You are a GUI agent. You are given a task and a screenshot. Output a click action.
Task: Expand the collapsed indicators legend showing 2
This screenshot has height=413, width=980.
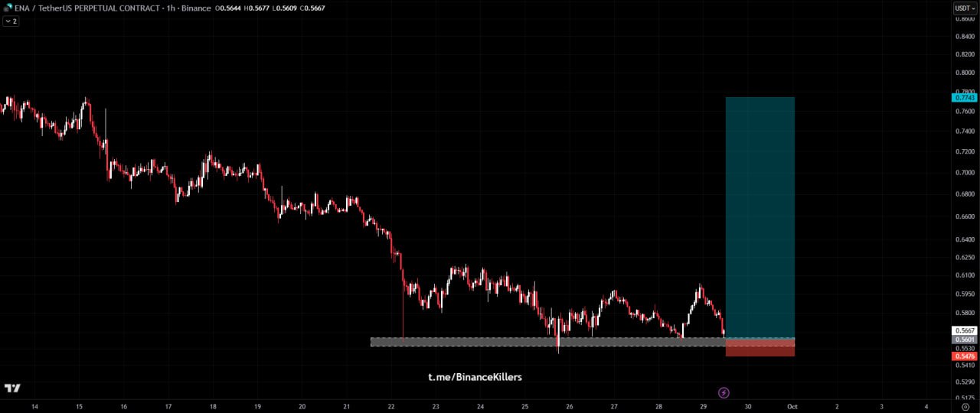(11, 21)
